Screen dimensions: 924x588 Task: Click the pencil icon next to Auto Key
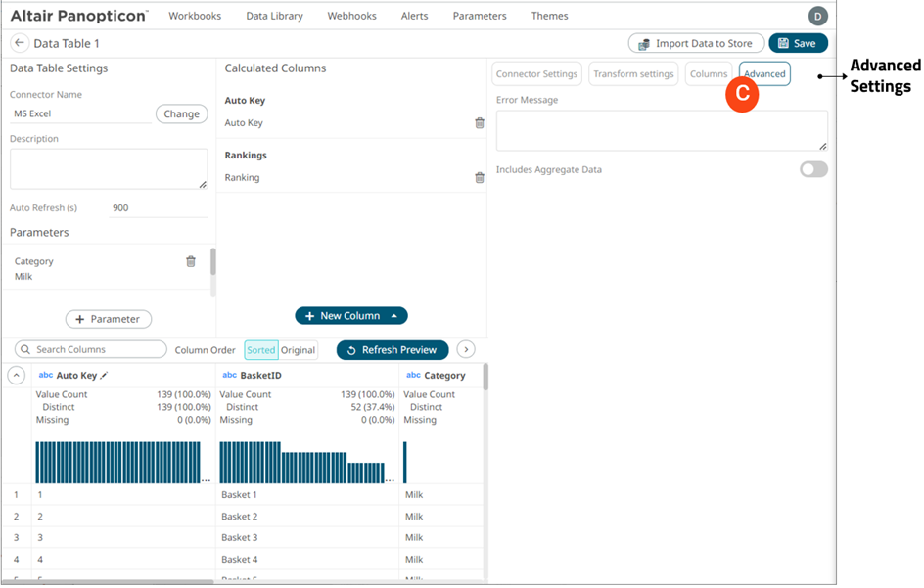[x=105, y=376]
